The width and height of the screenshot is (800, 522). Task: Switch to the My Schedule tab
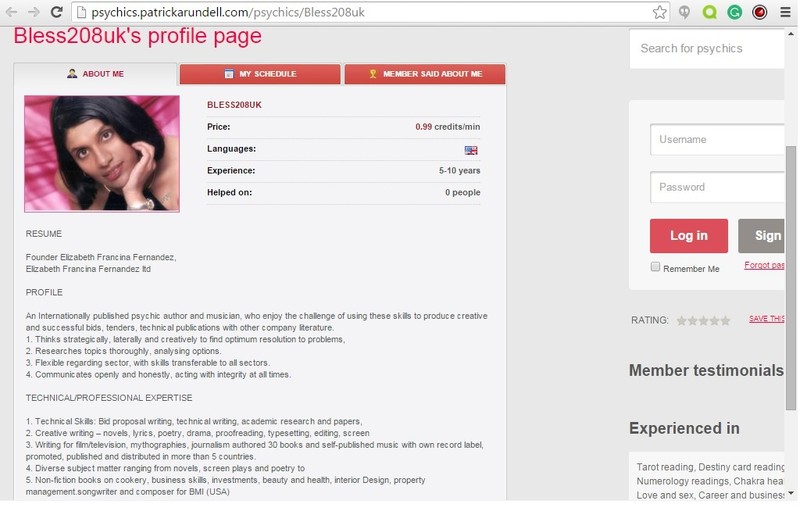260,74
